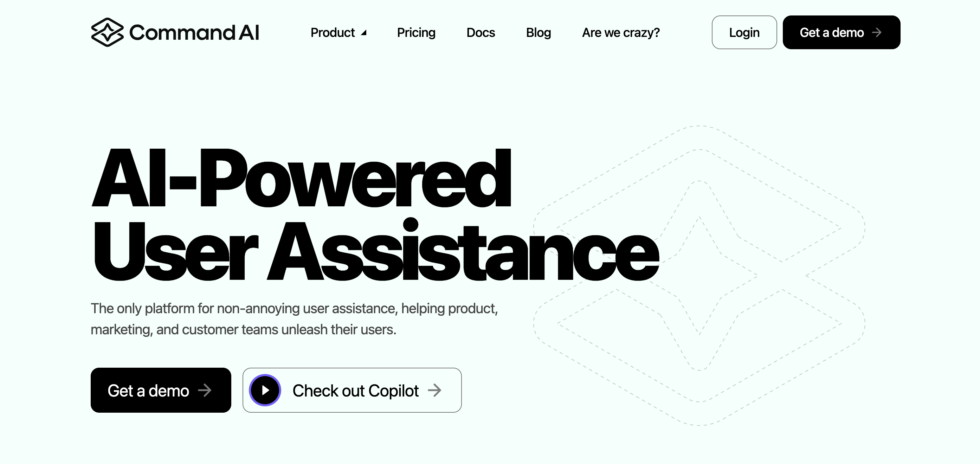Expand the Product navigation menu
Viewport: 980px width, 464px height.
click(x=340, y=33)
